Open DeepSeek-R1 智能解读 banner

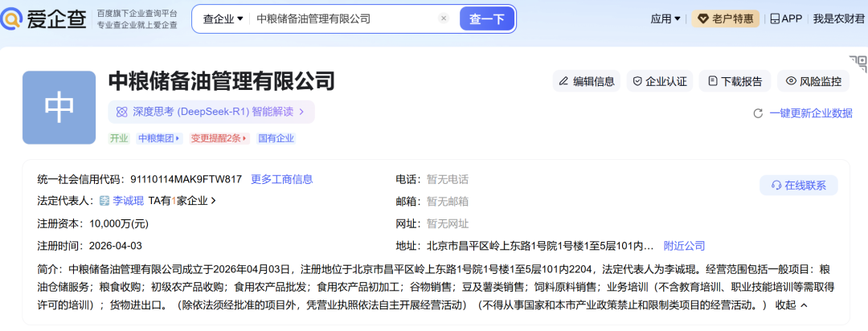(x=211, y=112)
